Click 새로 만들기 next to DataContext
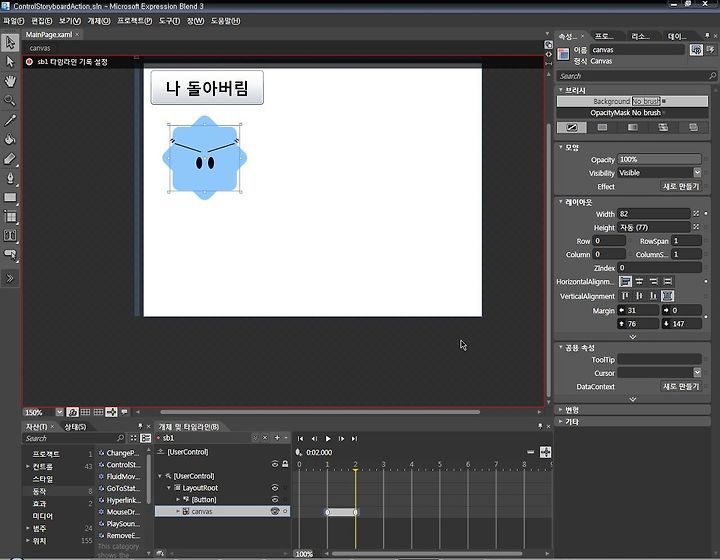 click(x=681, y=386)
